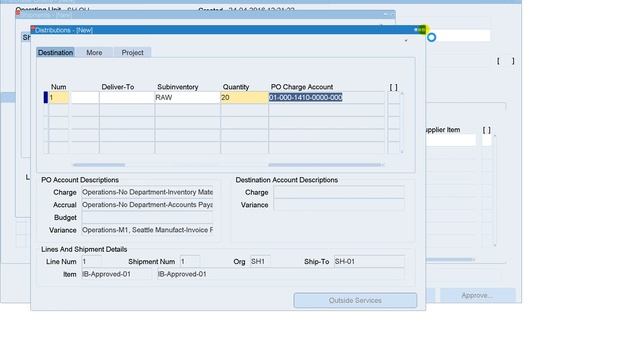Click the Org field showing SH1
Image resolution: width=640 pixels, height=360 pixels.
point(260,262)
